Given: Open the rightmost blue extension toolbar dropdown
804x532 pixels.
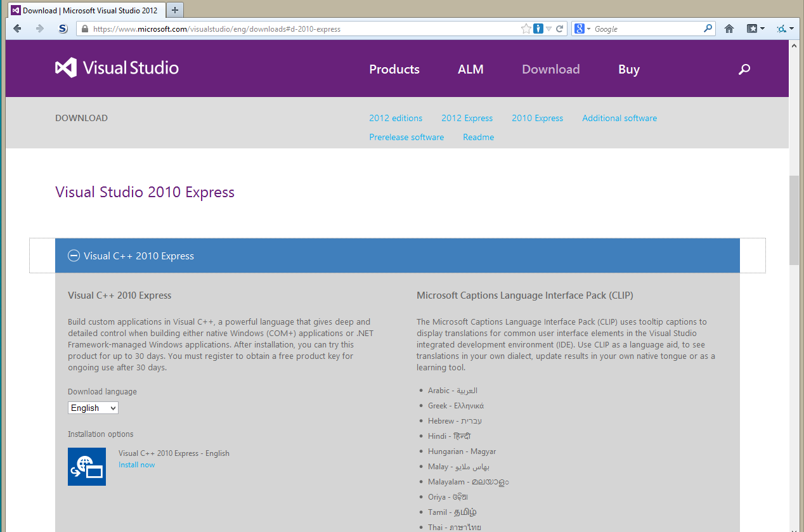Looking at the screenshot, I should click(x=785, y=29).
